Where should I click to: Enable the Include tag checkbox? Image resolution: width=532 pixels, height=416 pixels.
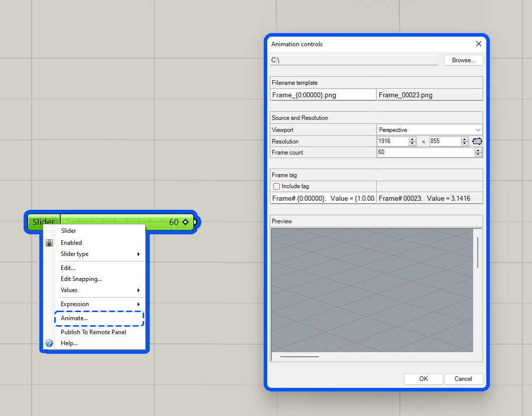(276, 187)
